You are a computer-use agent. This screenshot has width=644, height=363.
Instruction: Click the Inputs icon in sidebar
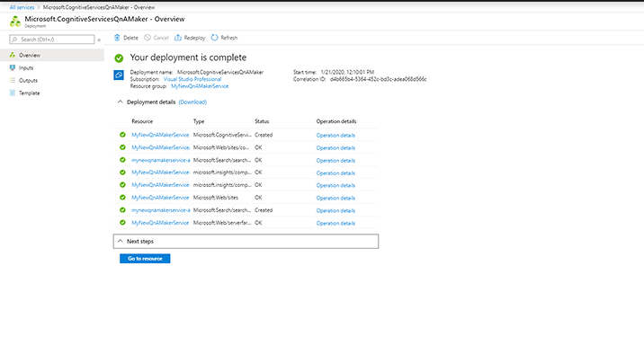tap(13, 67)
